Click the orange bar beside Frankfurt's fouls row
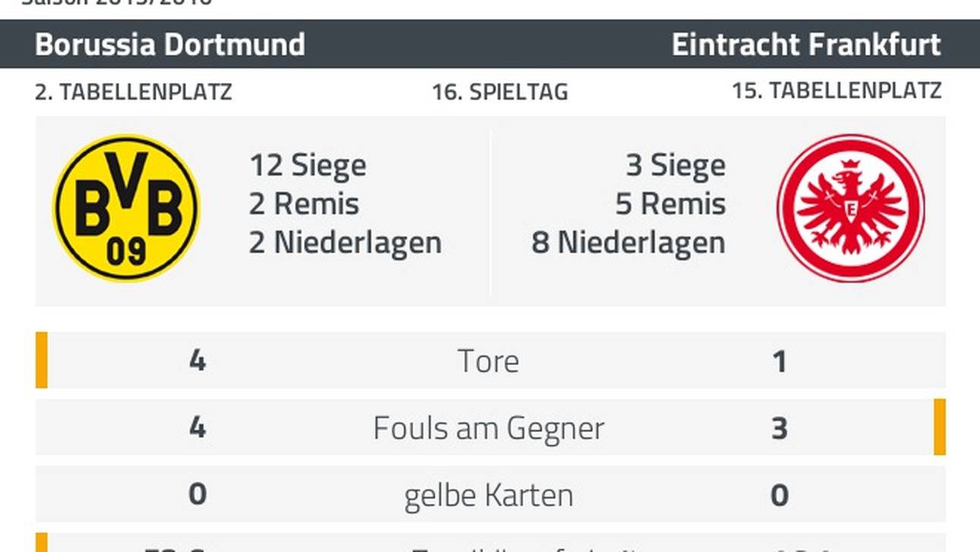 point(940,427)
